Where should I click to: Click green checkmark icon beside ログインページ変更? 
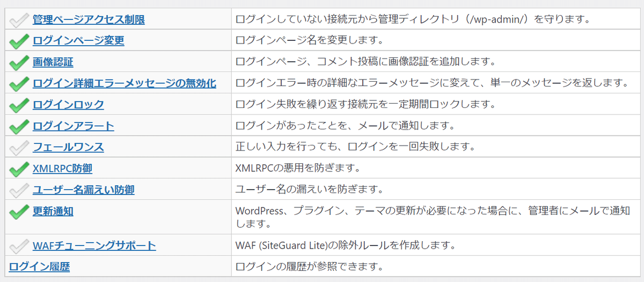coord(19,41)
